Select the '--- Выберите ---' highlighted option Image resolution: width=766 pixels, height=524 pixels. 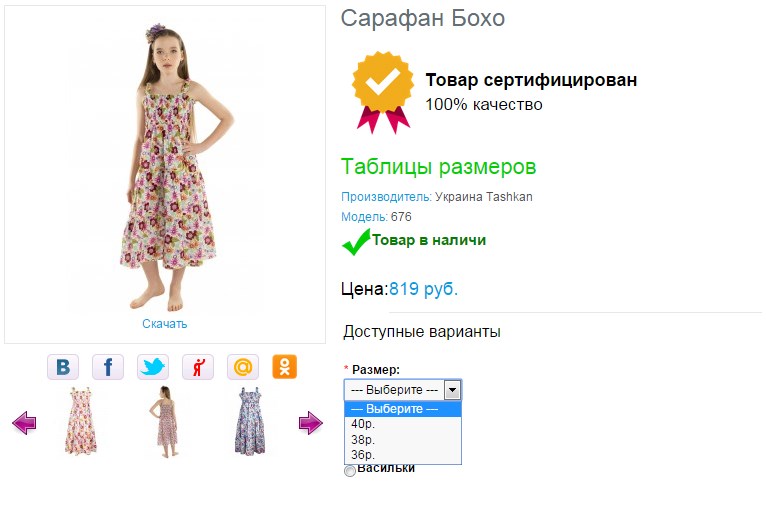pos(402,409)
